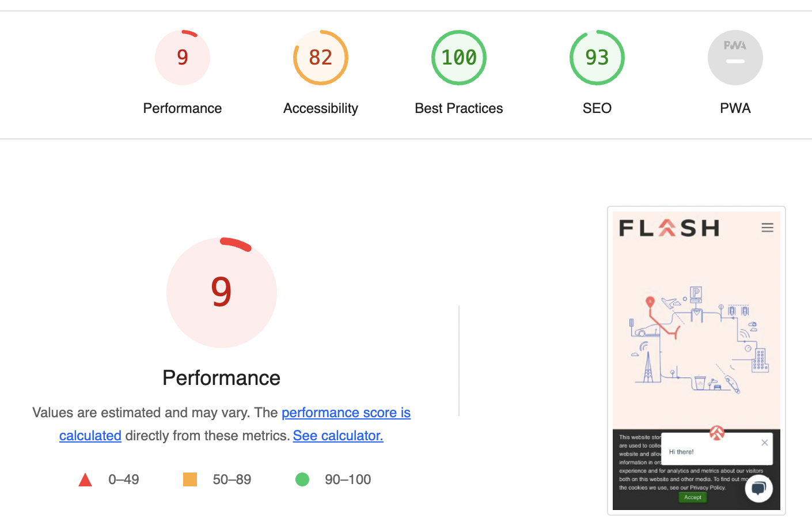The height and width of the screenshot is (529, 812).
Task: Jump to the Best Practices category label
Action: [x=459, y=108]
